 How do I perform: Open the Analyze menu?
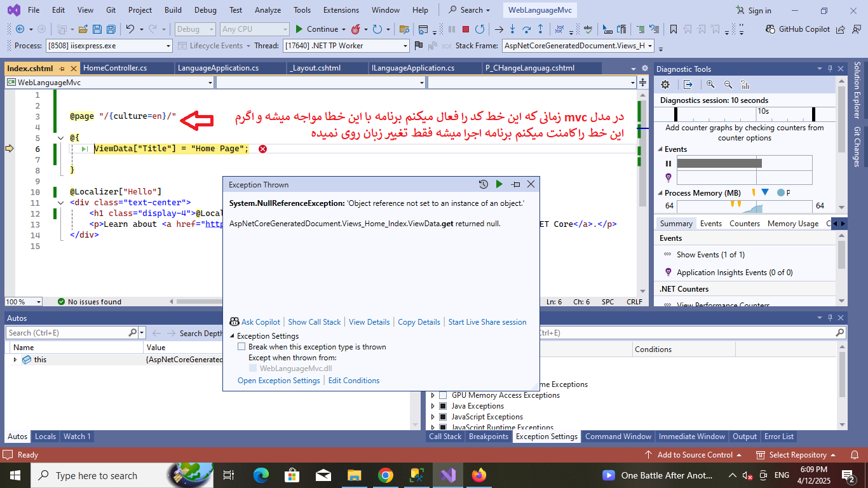pos(268,10)
